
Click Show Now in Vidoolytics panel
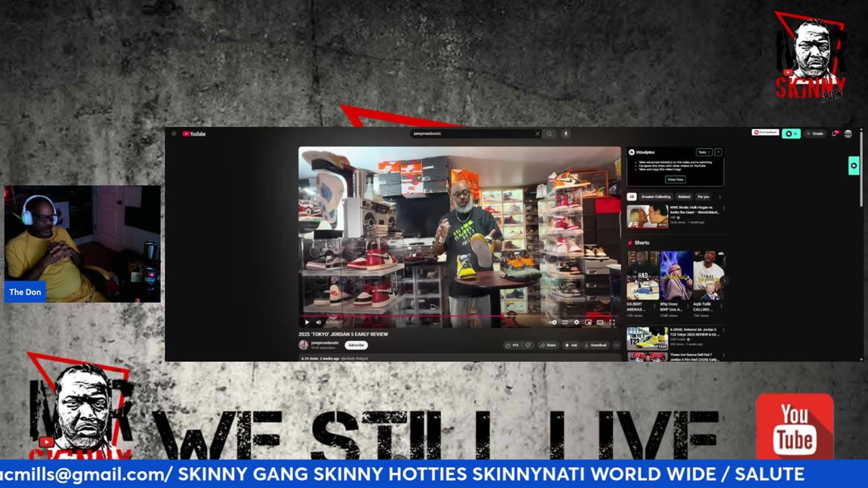675,180
